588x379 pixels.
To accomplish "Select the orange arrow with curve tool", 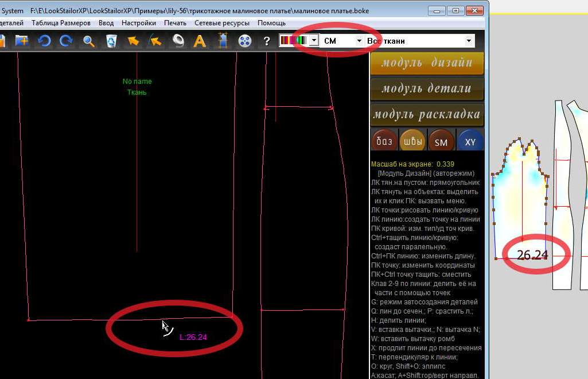I will [155, 41].
